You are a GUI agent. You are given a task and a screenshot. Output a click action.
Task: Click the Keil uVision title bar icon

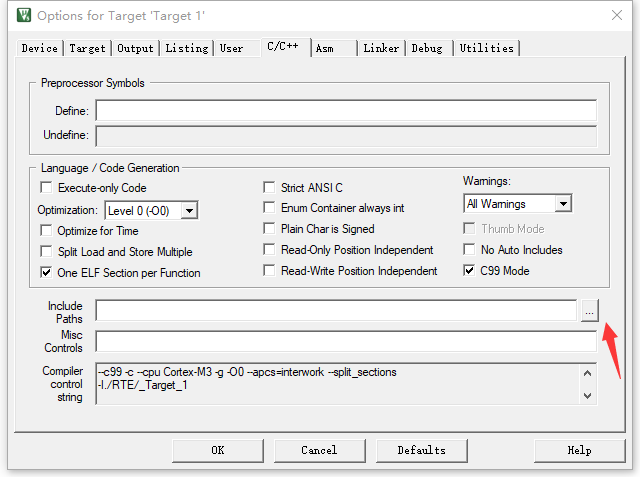(x=24, y=16)
